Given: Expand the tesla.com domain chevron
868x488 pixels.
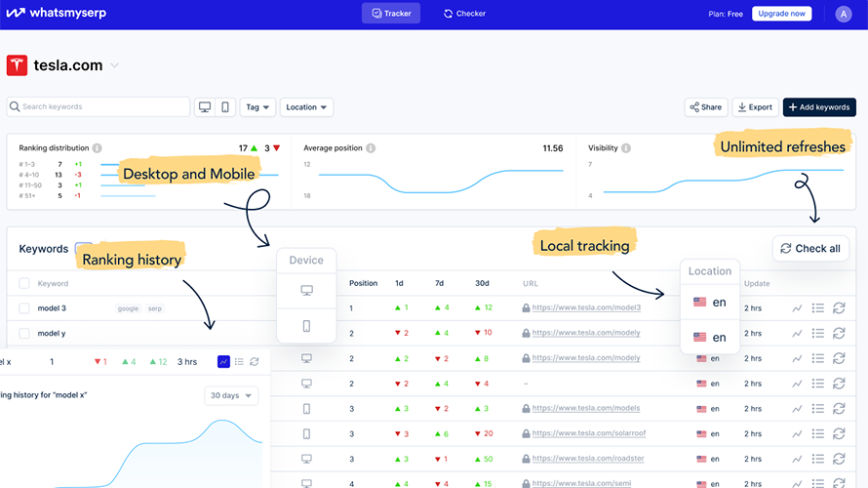Looking at the screenshot, I should [114, 65].
